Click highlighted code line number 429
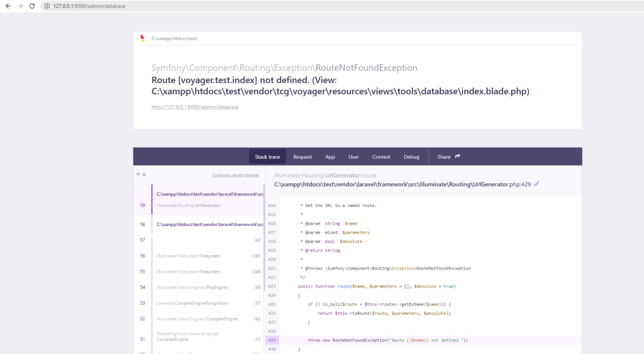Image resolution: width=644 pixels, height=354 pixels. click(272, 340)
